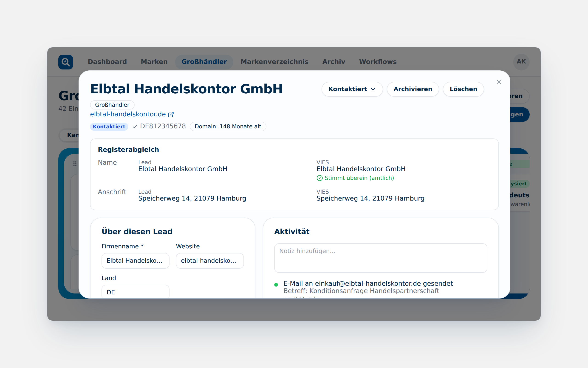
Task: Click the Archivieren button
Action: [x=413, y=89]
